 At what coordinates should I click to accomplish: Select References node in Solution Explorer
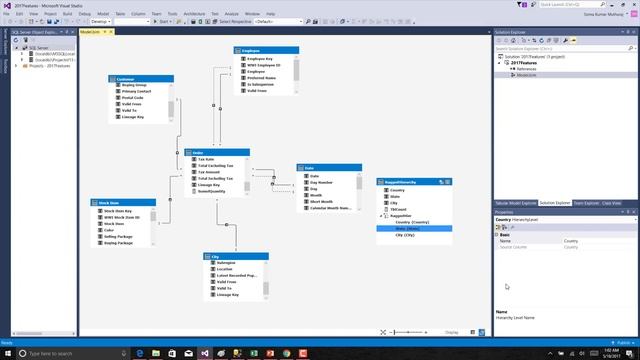point(526,69)
